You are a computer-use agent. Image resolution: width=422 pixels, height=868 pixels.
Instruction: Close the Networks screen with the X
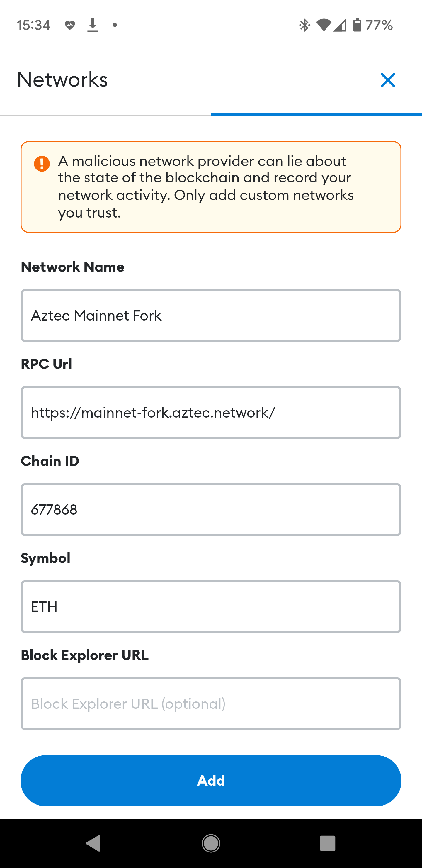click(x=388, y=80)
